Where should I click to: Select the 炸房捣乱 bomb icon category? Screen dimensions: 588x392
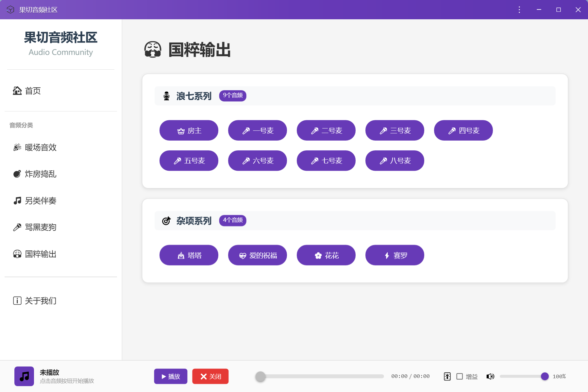(39, 174)
